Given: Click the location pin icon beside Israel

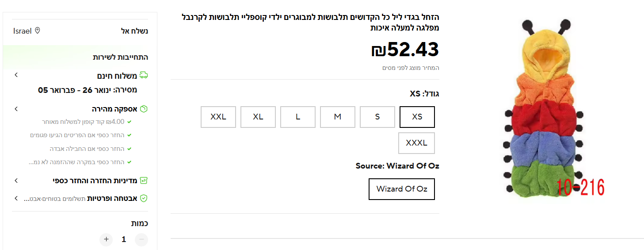Looking at the screenshot, I should pos(38,31).
